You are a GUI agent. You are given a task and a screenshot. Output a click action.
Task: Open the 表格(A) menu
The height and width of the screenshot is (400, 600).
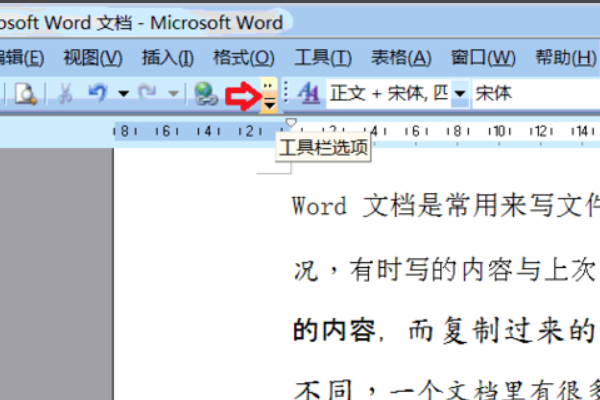click(x=401, y=58)
